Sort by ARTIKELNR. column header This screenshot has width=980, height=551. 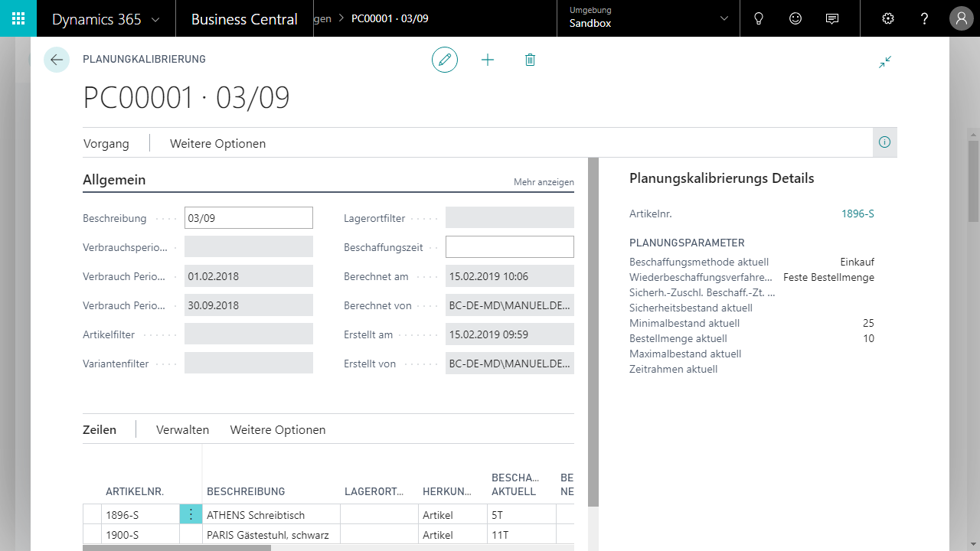tap(135, 491)
